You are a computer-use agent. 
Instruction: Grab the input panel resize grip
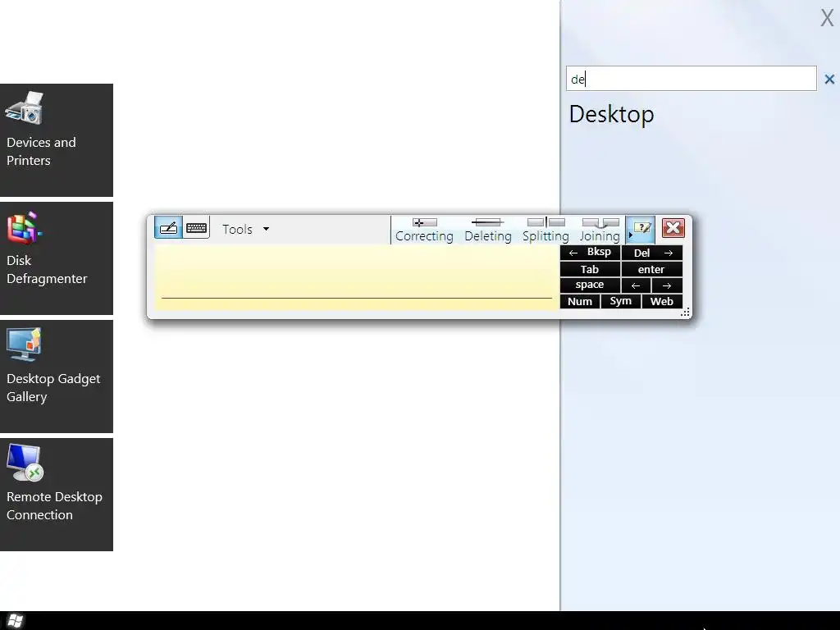685,313
